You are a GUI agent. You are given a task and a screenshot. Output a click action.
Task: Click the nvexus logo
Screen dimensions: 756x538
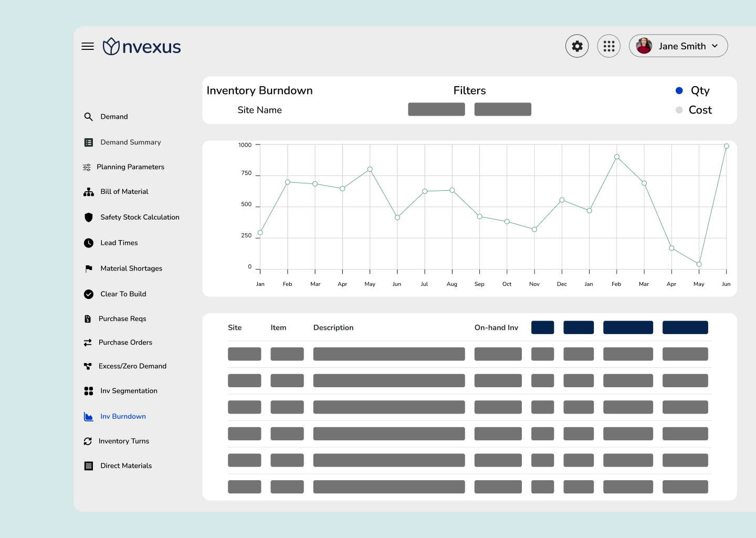pos(142,47)
